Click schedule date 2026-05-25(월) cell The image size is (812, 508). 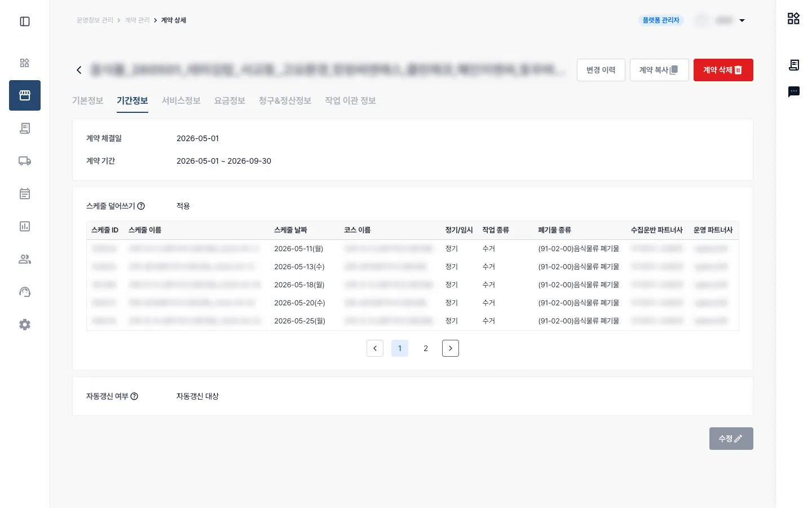299,321
